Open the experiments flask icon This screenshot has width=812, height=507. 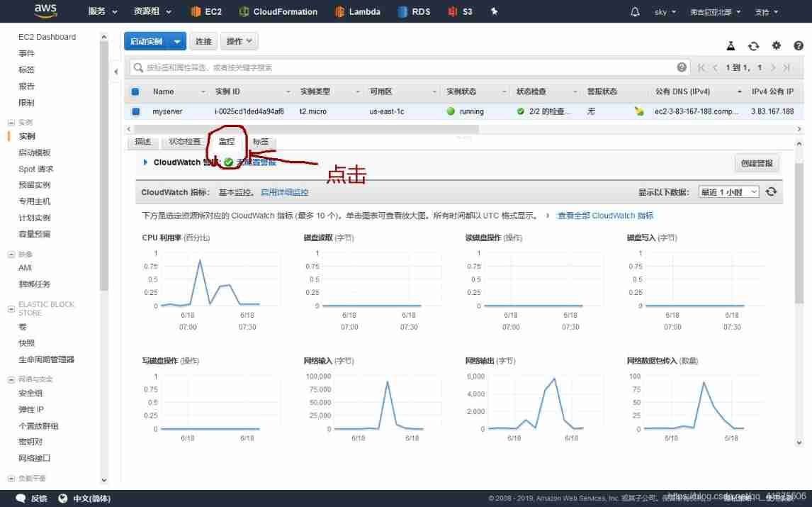click(731, 45)
